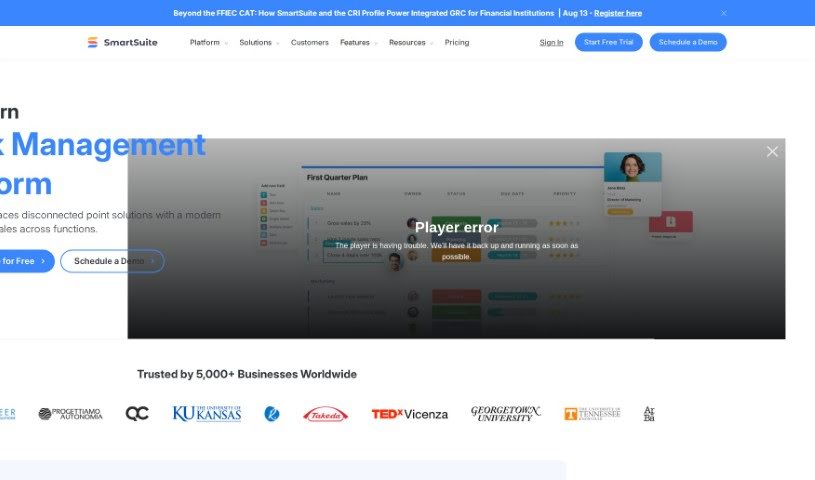Viewport: 815px width, 480px height.
Task: Click the for Free hero button
Action: tap(26, 261)
